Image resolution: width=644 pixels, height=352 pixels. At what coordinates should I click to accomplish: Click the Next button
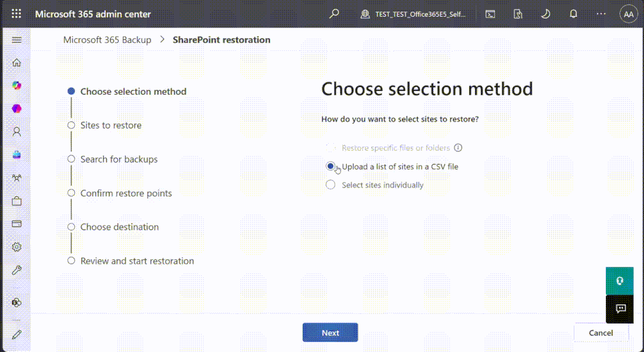(330, 333)
